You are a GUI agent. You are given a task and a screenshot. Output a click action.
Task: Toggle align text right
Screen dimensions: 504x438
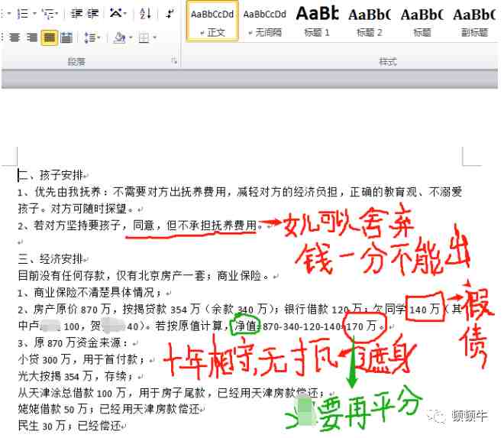(x=32, y=37)
